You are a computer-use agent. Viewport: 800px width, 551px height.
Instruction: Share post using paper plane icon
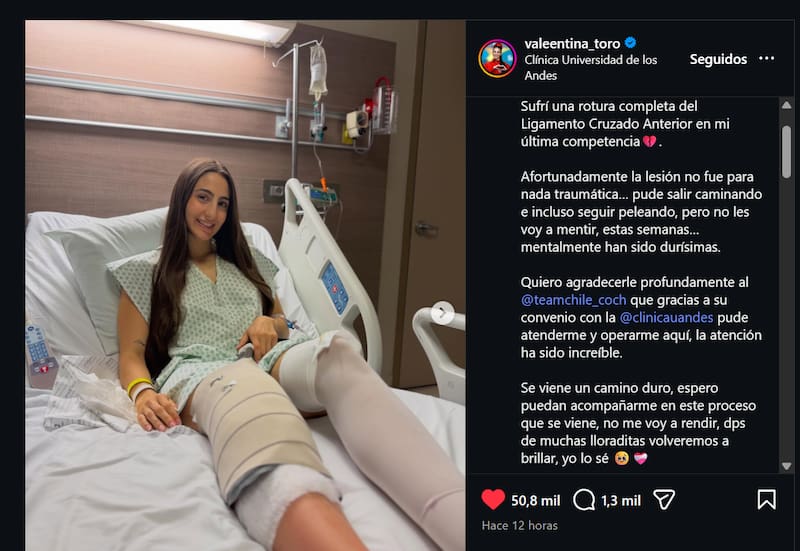[664, 500]
